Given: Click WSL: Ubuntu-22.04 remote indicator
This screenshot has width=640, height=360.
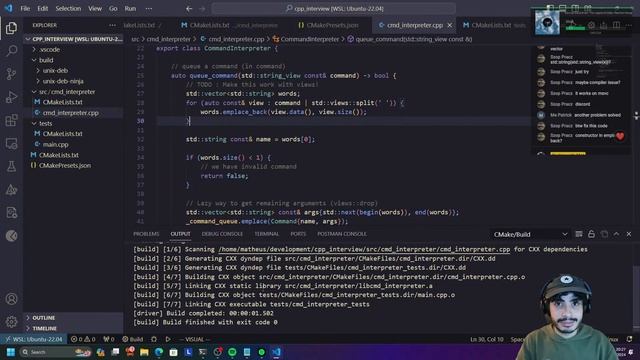Looking at the screenshot, I should tap(33, 339).
